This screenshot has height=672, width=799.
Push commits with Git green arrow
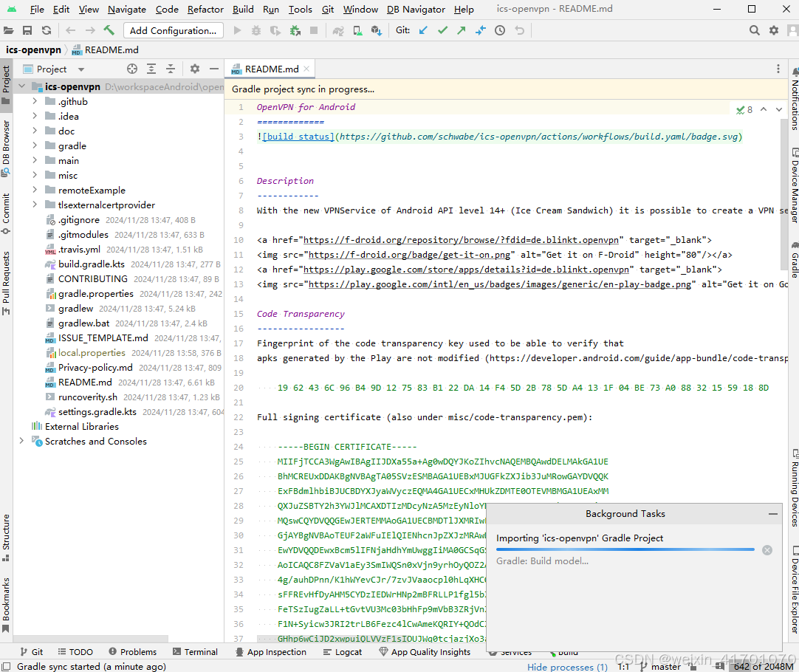[x=461, y=30]
